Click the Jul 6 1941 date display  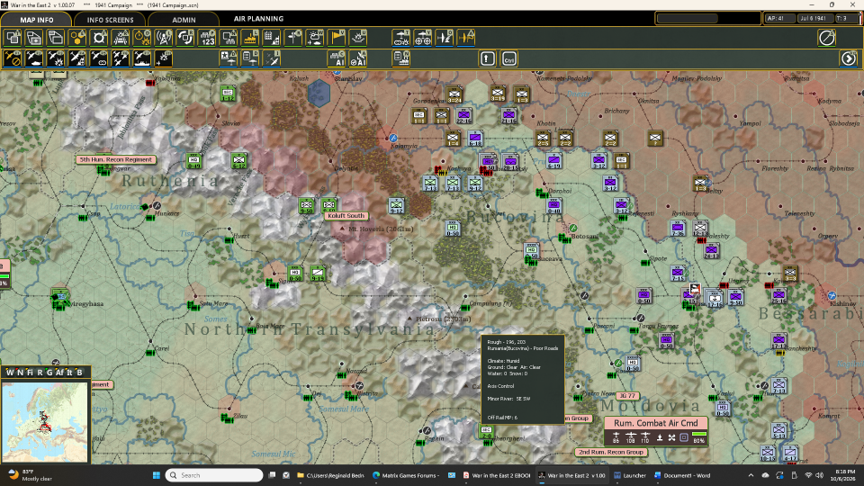pos(814,18)
